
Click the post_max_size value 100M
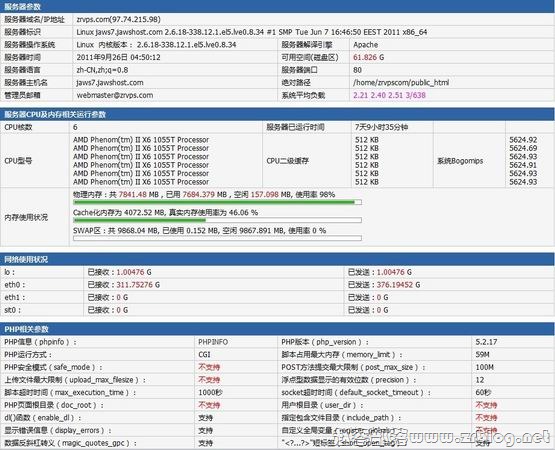coord(484,367)
